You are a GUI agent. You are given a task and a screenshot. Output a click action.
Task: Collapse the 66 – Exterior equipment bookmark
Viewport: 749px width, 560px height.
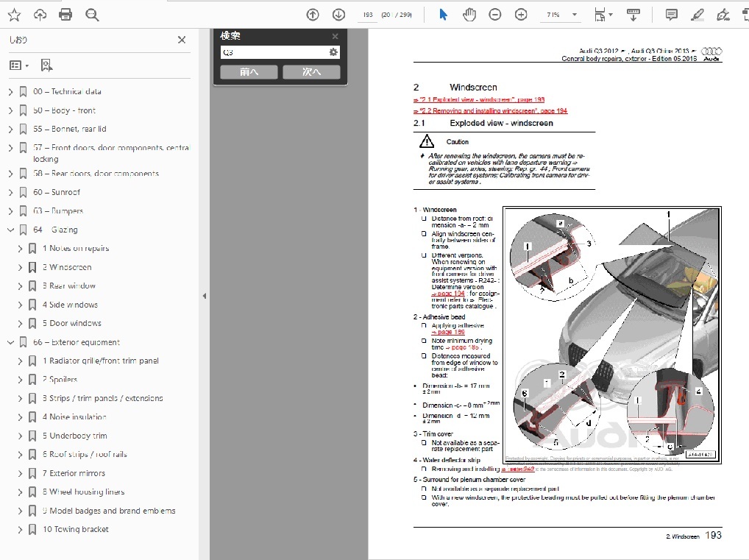tap(10, 342)
